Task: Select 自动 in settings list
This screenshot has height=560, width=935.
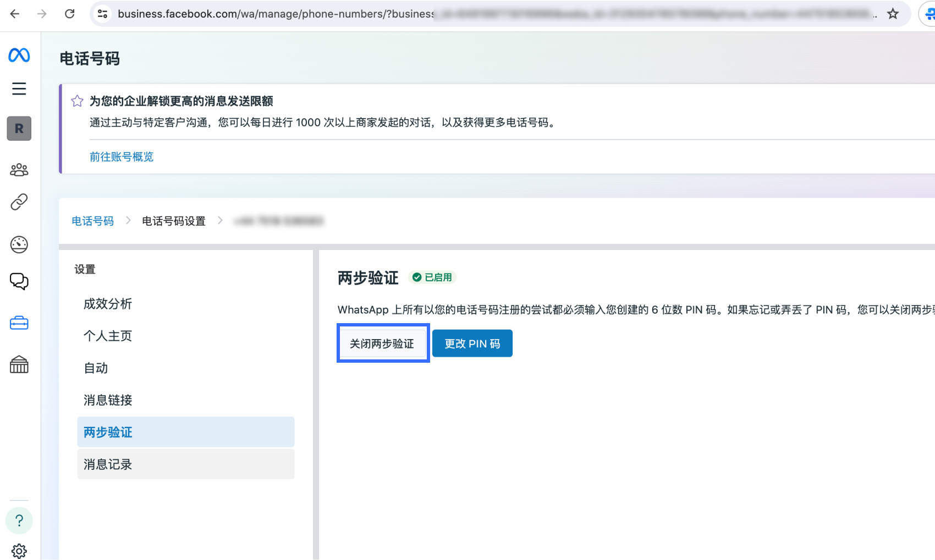Action: pyautogui.click(x=186, y=368)
